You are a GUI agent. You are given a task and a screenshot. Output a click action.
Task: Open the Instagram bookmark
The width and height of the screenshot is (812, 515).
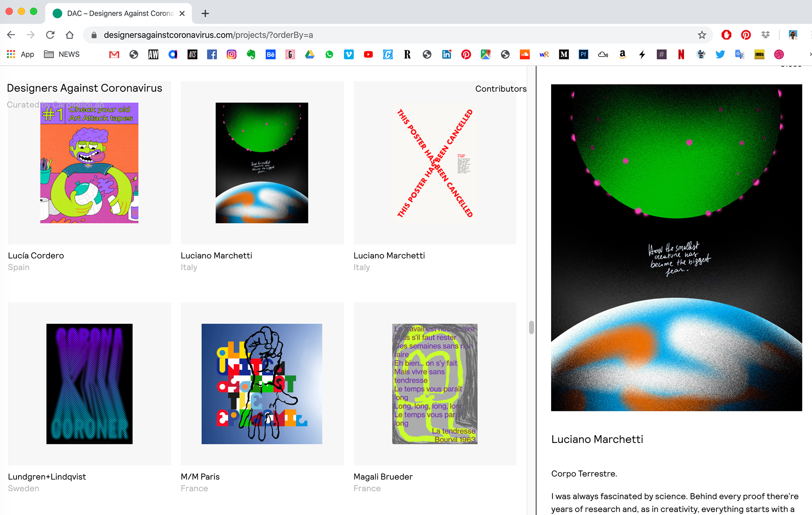click(x=231, y=55)
